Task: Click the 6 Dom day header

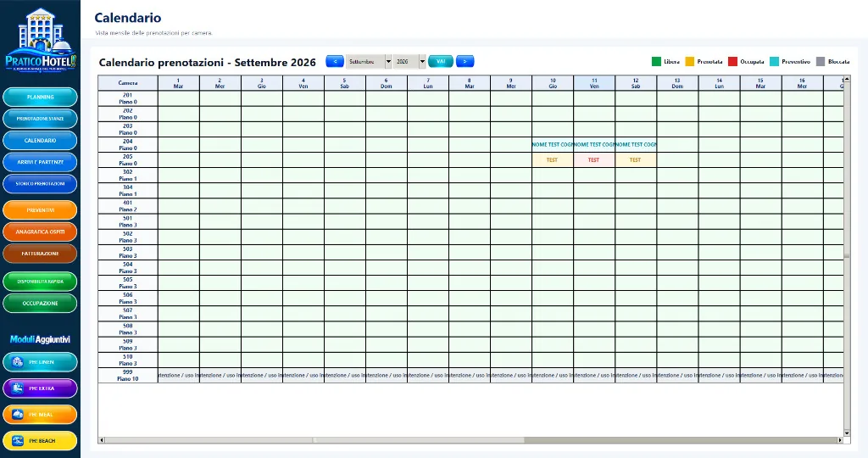Action: (x=387, y=83)
